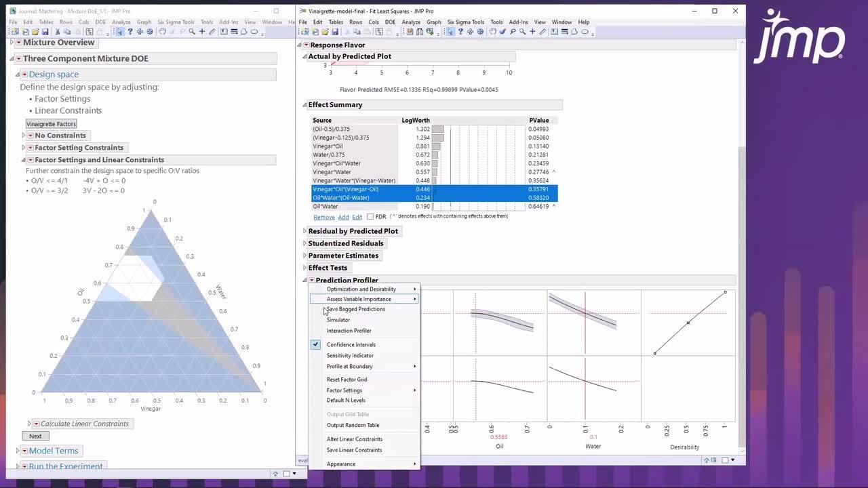Enable Sensitivity Indicator in the profiler menu

point(350,356)
